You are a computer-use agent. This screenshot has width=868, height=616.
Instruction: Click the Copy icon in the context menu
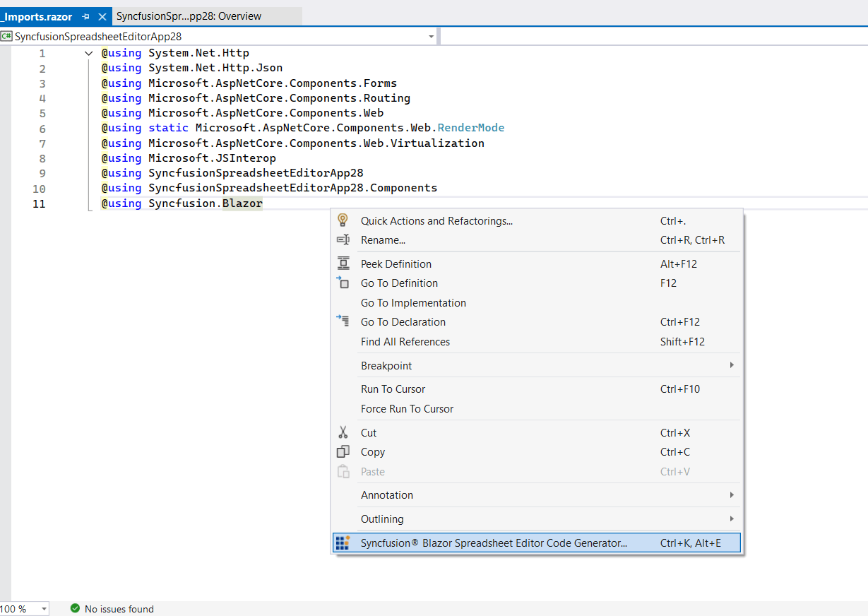[343, 451]
